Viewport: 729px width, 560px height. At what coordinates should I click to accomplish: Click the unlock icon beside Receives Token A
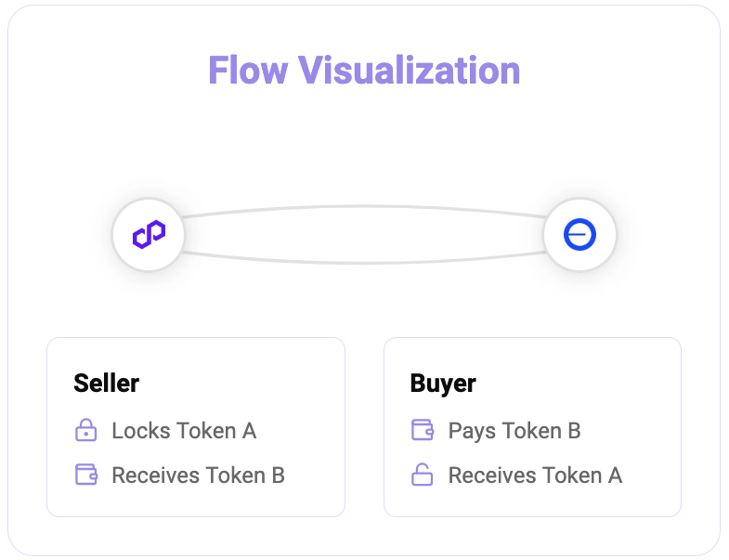423,475
